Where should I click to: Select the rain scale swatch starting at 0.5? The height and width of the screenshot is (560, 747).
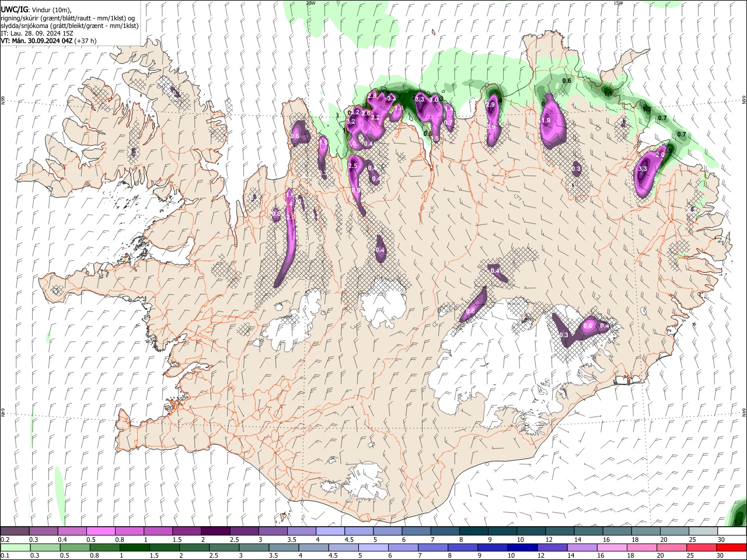pos(75,547)
